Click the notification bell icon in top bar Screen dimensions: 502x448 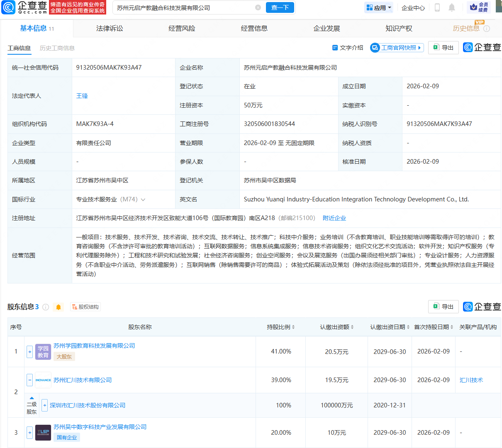pos(452,7)
